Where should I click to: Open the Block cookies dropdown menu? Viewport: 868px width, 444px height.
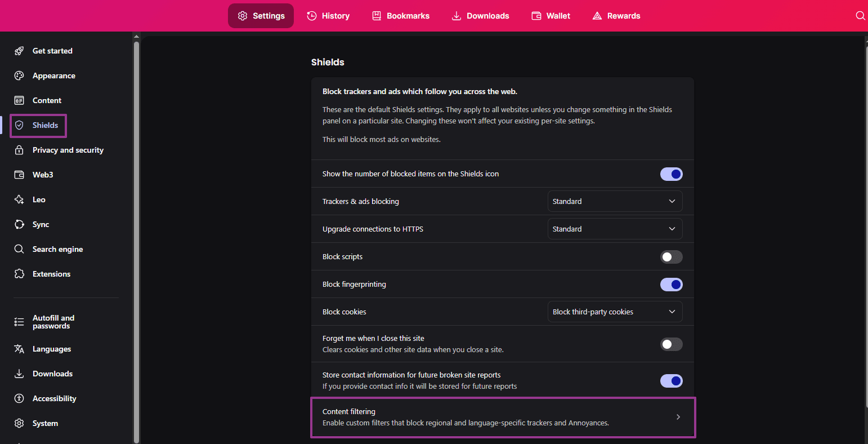click(615, 311)
